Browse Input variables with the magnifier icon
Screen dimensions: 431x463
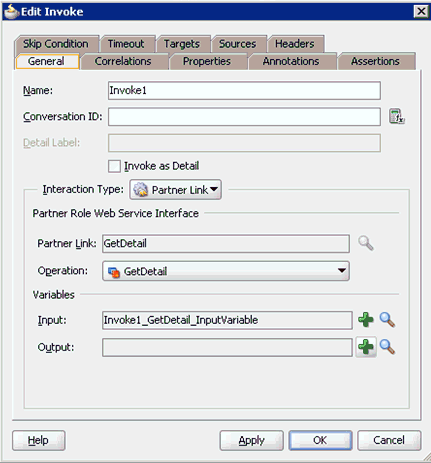pyautogui.click(x=387, y=320)
